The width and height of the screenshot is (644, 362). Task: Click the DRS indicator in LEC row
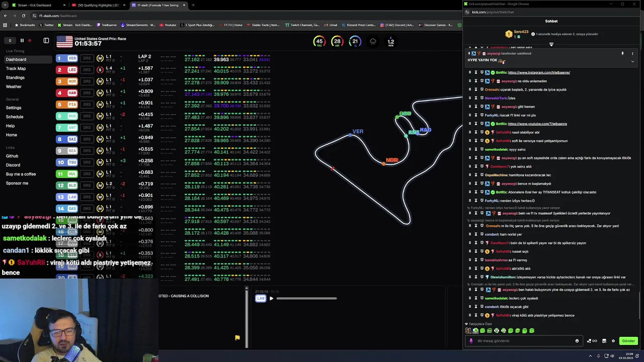pos(87,70)
